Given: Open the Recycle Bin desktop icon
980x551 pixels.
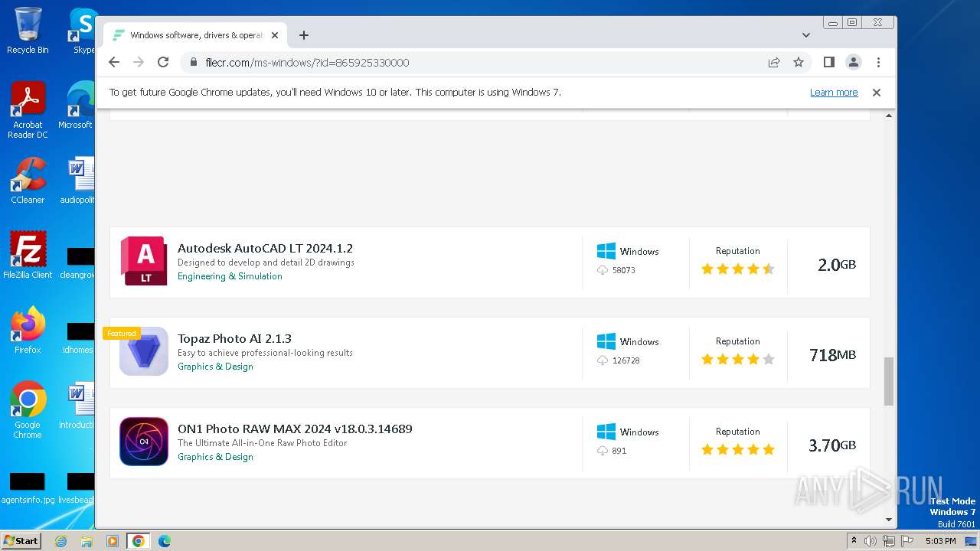Looking at the screenshot, I should coord(28,31).
